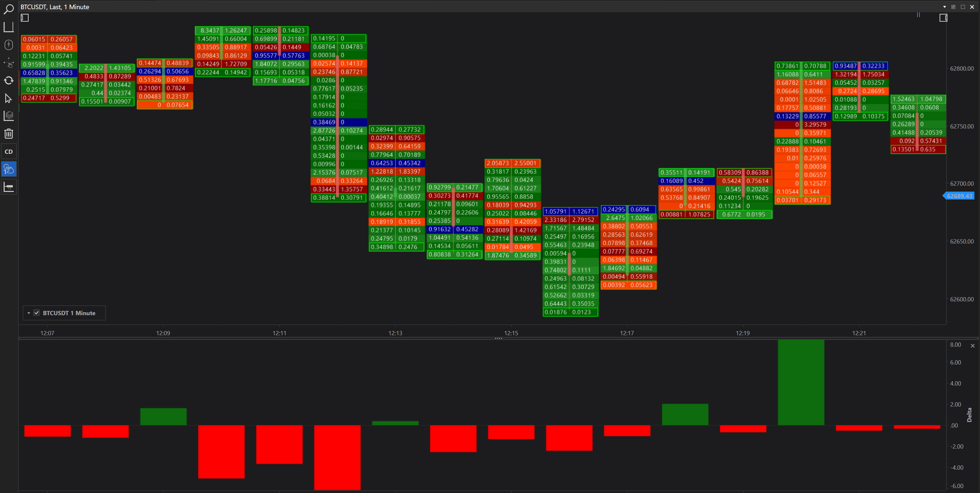Click the horizontal volume profile tool button
Screen dimensions: 980x493
[8, 187]
